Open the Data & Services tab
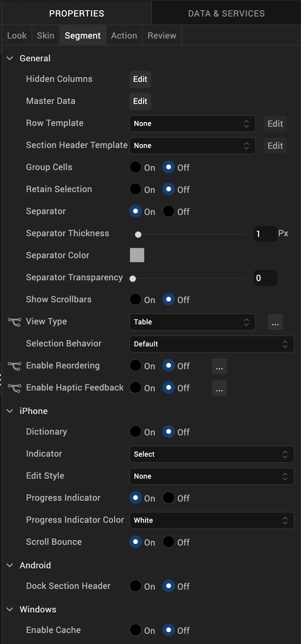Screen dimensions: 301x644 [226, 13]
